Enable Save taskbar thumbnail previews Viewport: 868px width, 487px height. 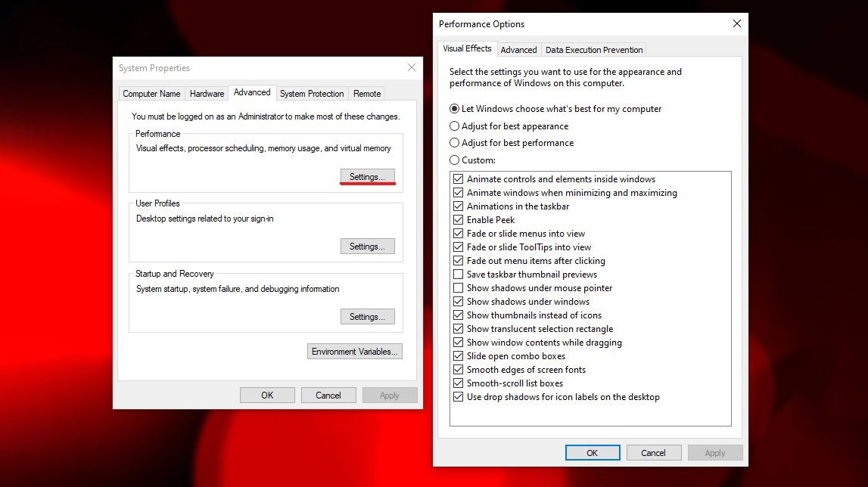[459, 274]
